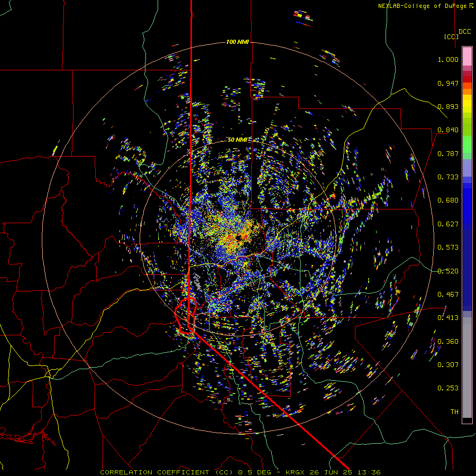The height and width of the screenshot is (476, 476).
Task: Click the 0.360 scale value
Action: point(448,342)
